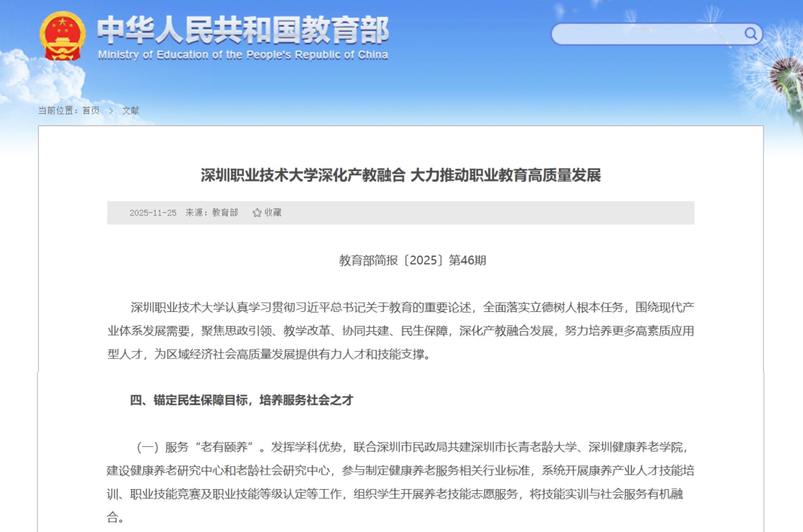
Task: Click the national emblem logo
Action: click(x=62, y=36)
